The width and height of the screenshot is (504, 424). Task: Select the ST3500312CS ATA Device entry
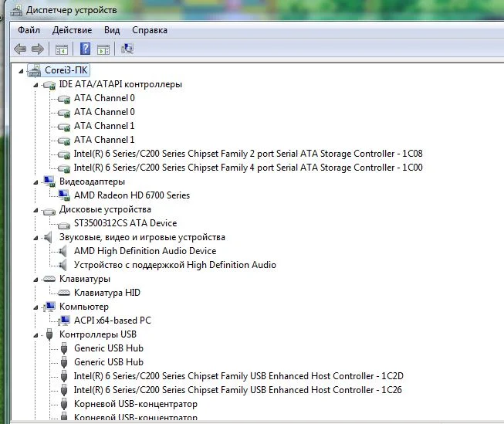coord(125,223)
